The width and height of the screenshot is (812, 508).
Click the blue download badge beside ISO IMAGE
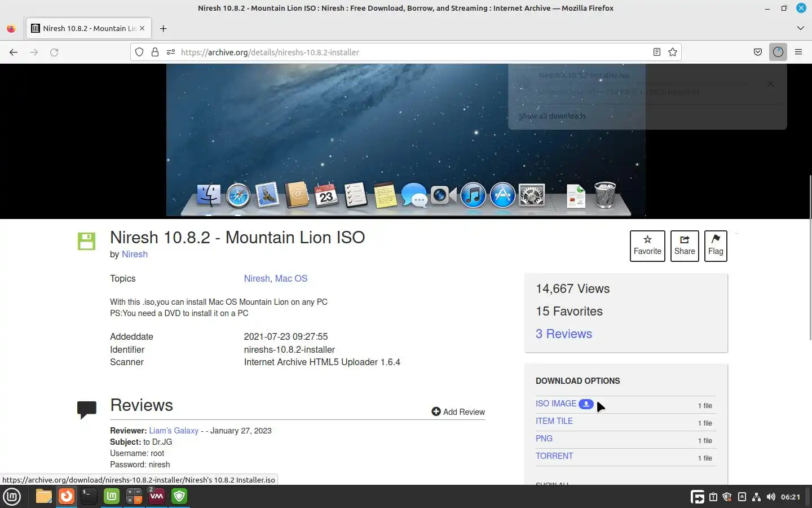click(586, 404)
